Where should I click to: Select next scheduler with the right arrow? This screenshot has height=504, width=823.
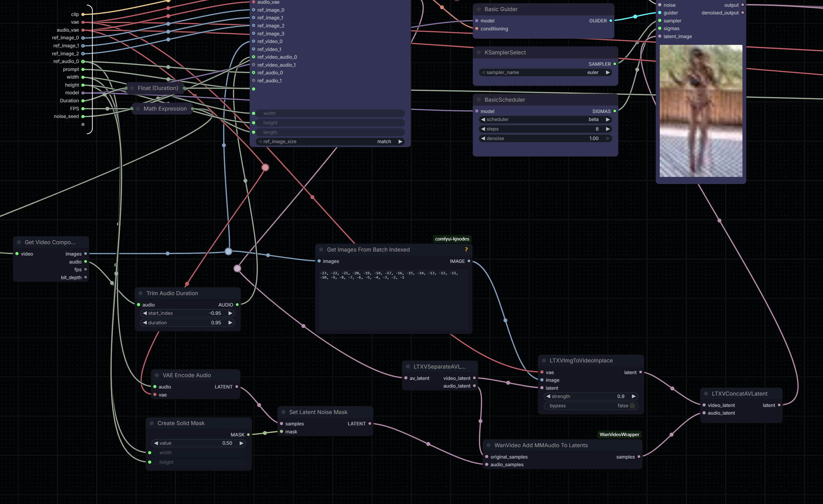coord(608,119)
